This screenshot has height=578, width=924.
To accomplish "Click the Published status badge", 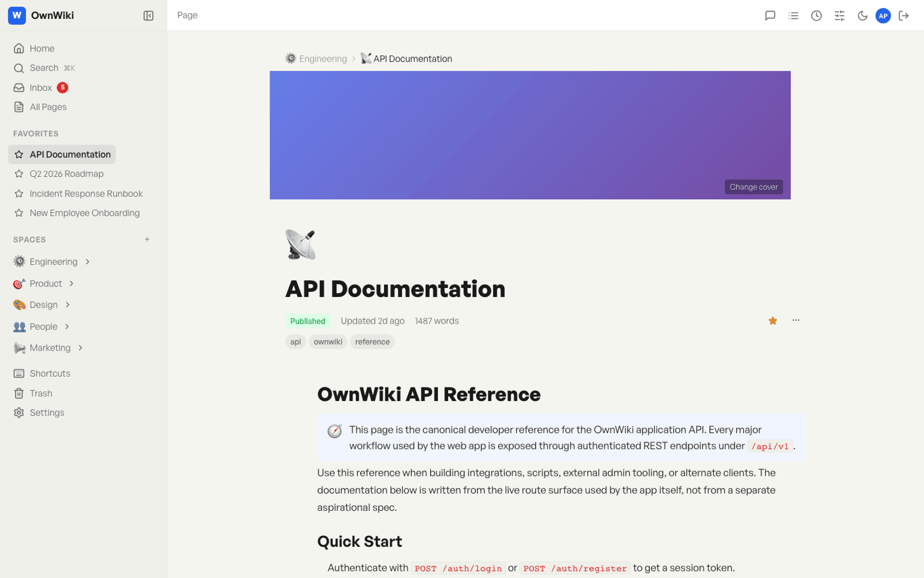I will [x=308, y=321].
